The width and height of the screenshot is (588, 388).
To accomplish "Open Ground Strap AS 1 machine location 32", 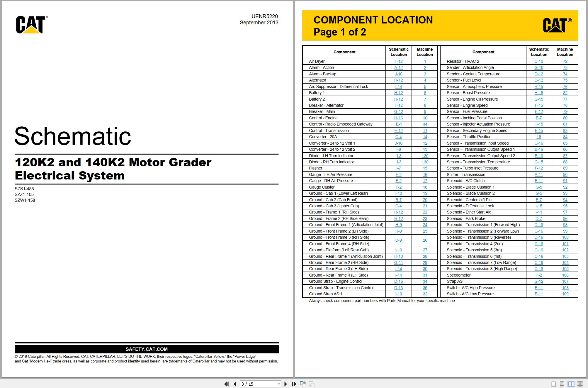I will [425, 294].
